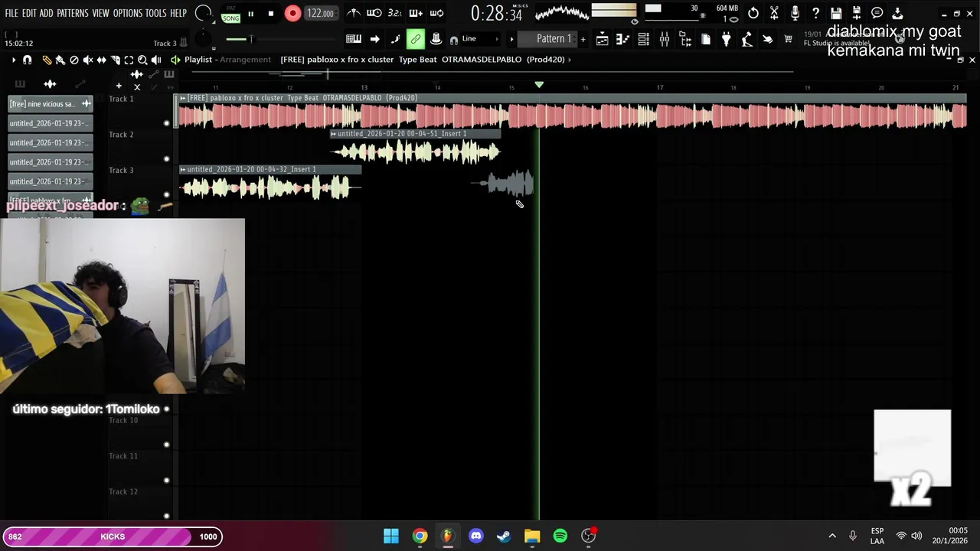Toggle blend recording overdub icon
The width and height of the screenshot is (980, 551).
[416, 13]
